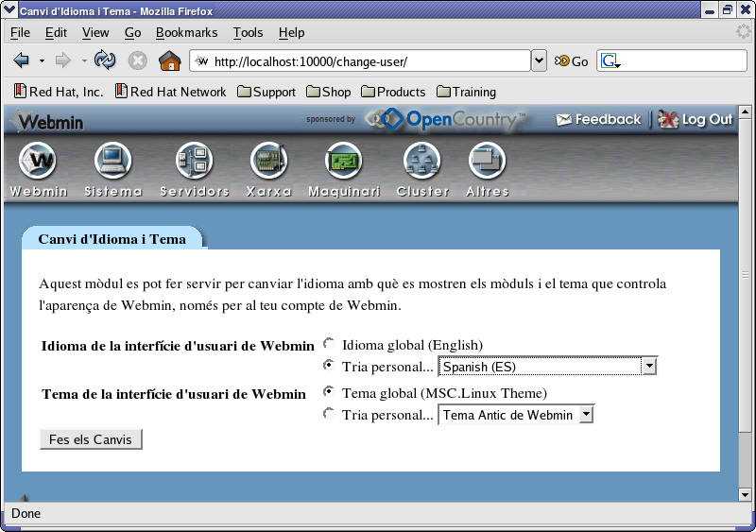The width and height of the screenshot is (756, 532).
Task: Click the Feedback link
Action: 598,119
